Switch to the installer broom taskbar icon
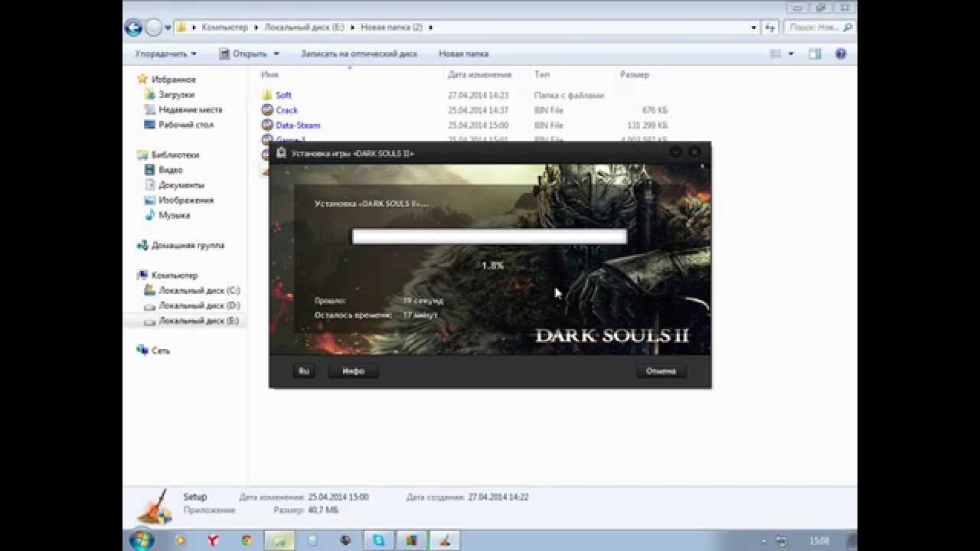Screen dimensions: 980x551 [444, 540]
